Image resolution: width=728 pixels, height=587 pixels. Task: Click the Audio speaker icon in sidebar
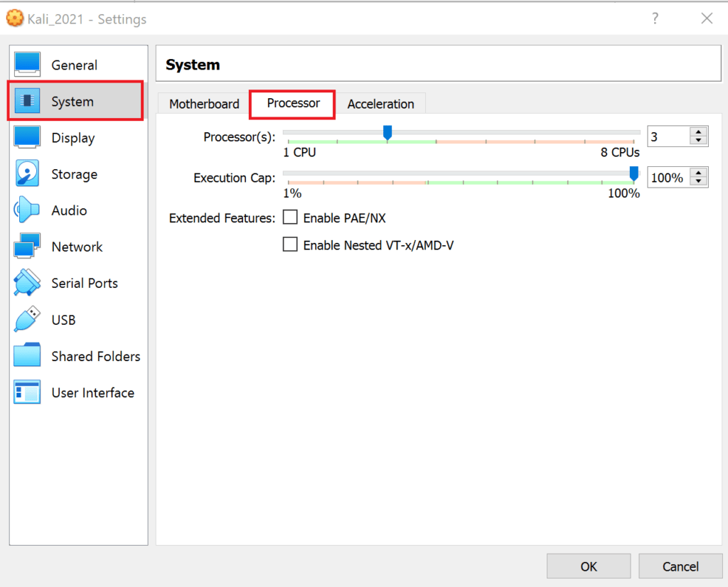click(27, 210)
